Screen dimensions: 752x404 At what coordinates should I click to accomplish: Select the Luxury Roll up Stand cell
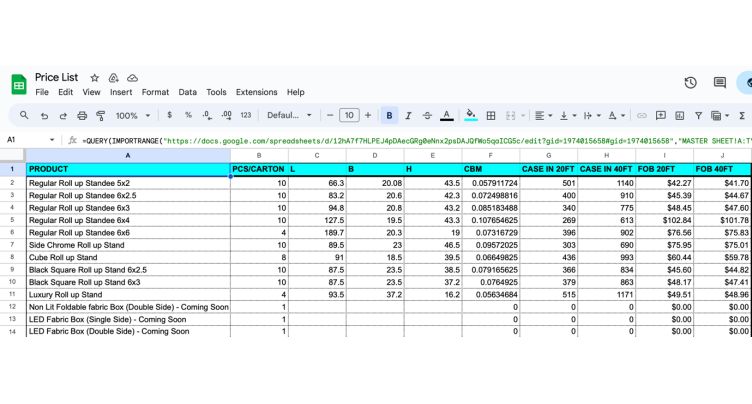pos(128,295)
